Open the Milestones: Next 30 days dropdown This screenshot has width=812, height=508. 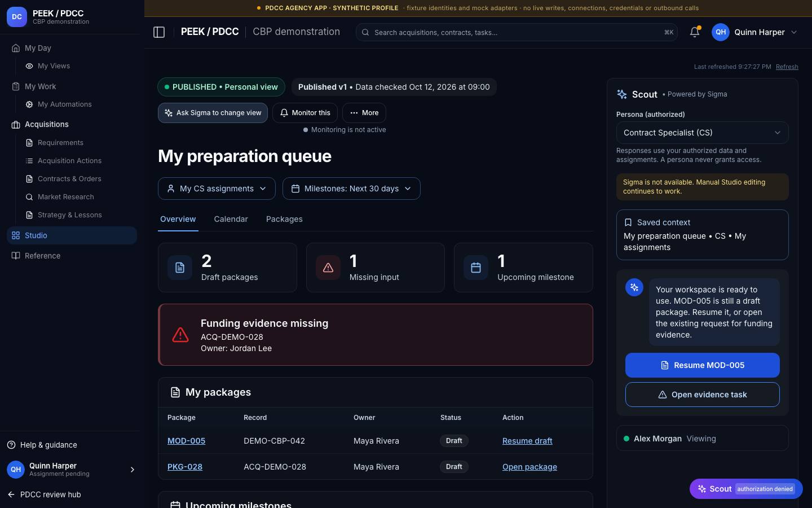(351, 189)
